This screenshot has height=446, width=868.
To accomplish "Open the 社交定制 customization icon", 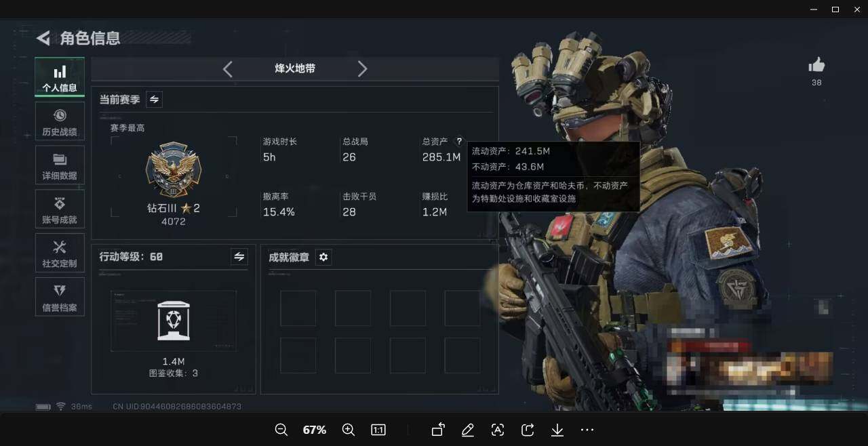I will click(x=60, y=253).
